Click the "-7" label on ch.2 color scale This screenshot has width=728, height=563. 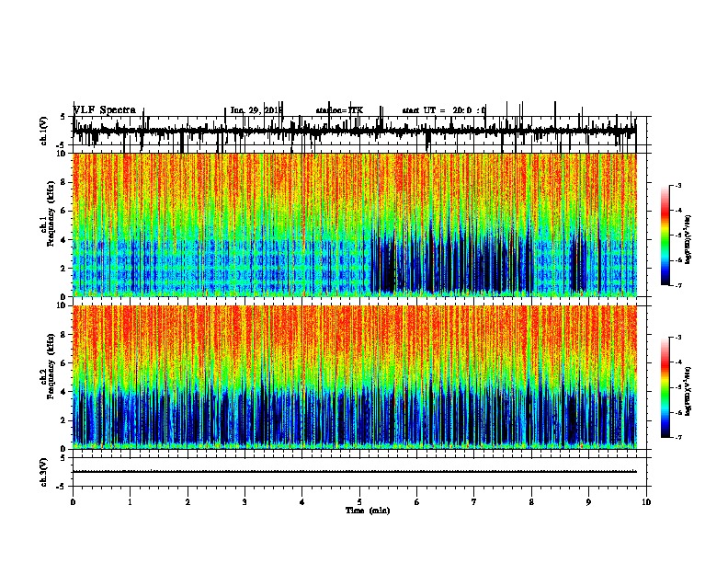[677, 437]
